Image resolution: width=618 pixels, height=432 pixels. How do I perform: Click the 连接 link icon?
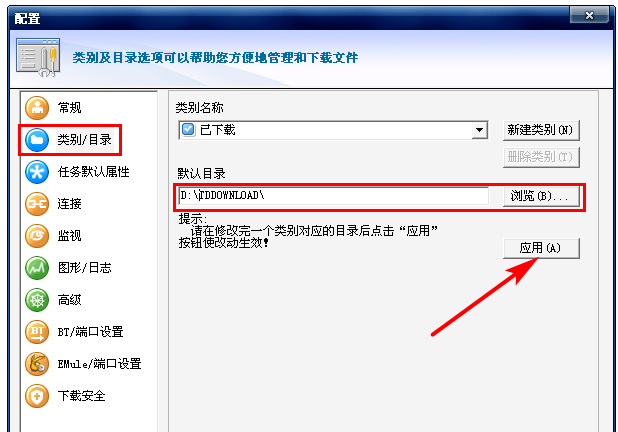tap(37, 204)
